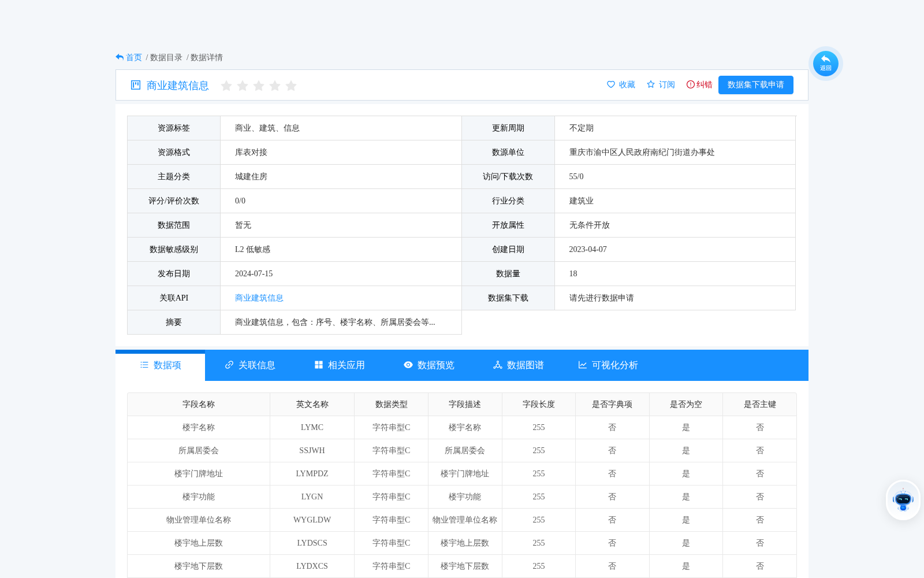Click the 字段长度 column header

pos(539,404)
